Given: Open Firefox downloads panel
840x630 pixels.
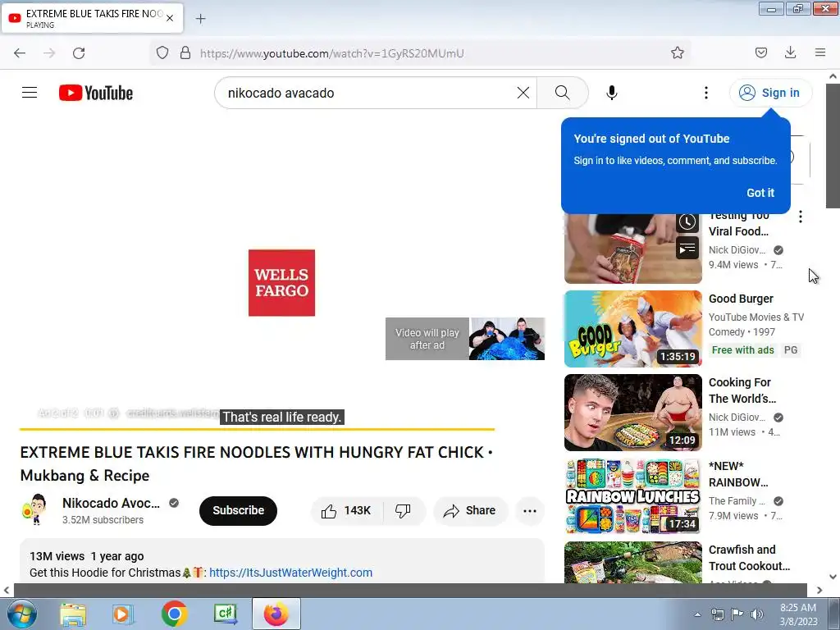Looking at the screenshot, I should coord(790,52).
